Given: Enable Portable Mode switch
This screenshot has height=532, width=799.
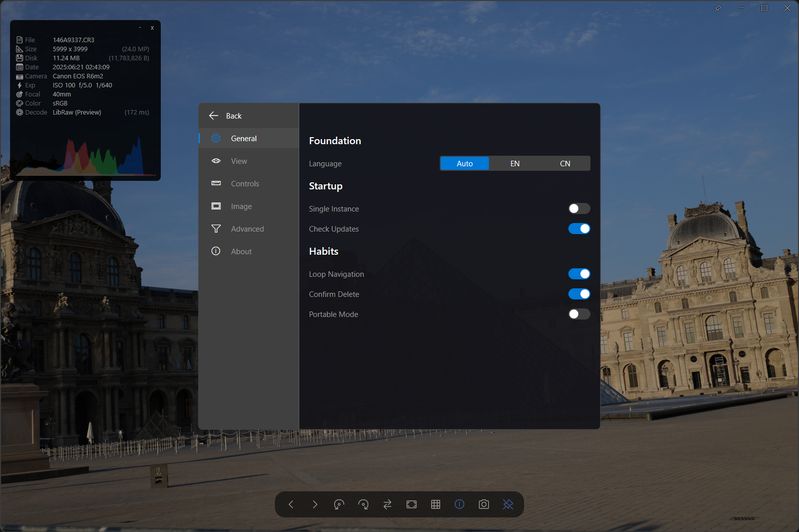Looking at the screenshot, I should click(x=579, y=314).
